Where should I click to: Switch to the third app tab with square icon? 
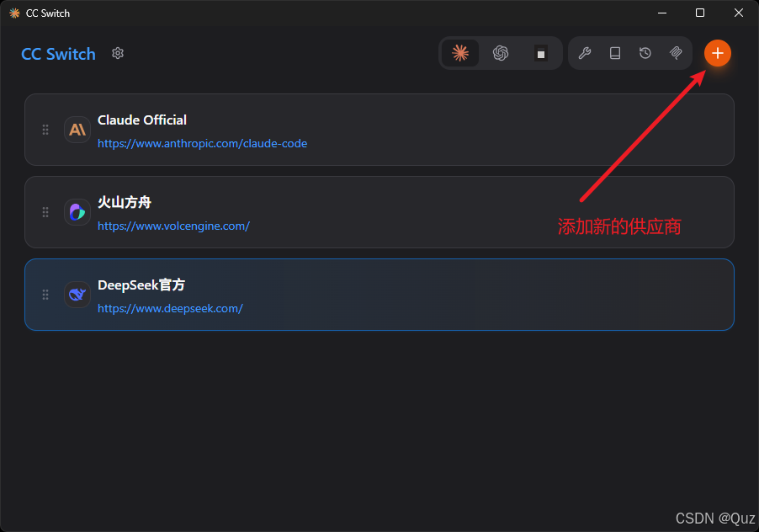(541, 53)
